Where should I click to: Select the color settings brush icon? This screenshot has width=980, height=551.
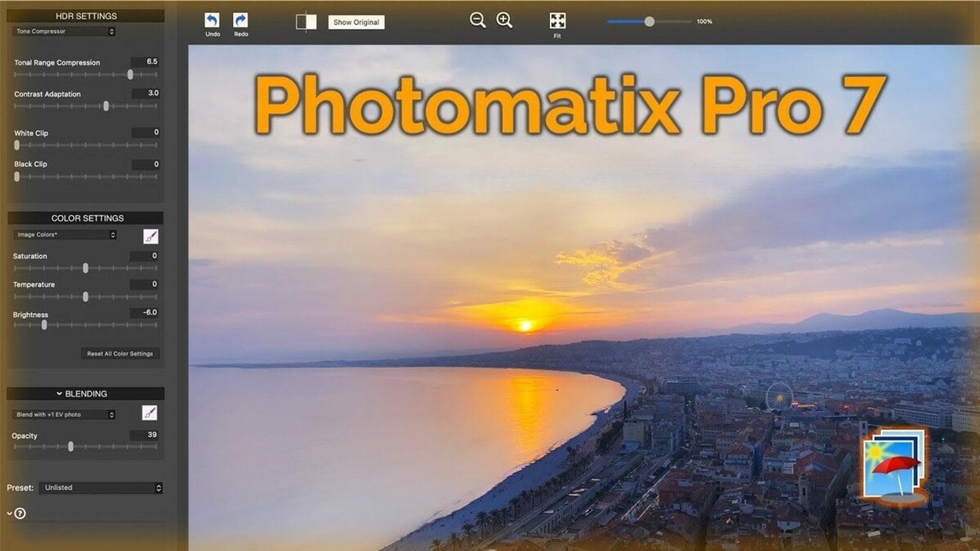click(x=150, y=236)
